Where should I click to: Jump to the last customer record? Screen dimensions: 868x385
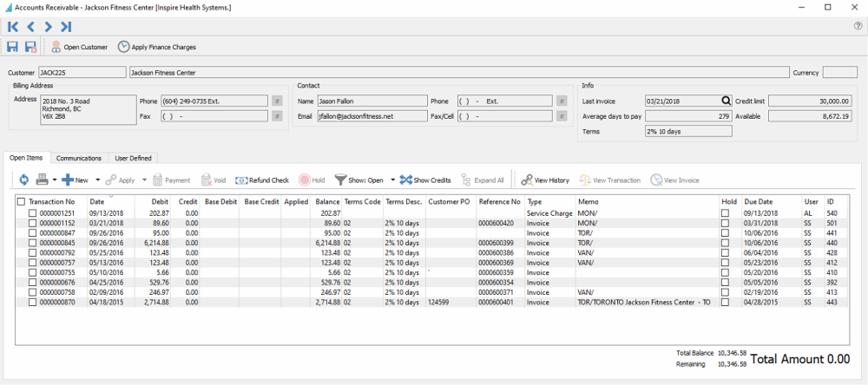point(66,27)
